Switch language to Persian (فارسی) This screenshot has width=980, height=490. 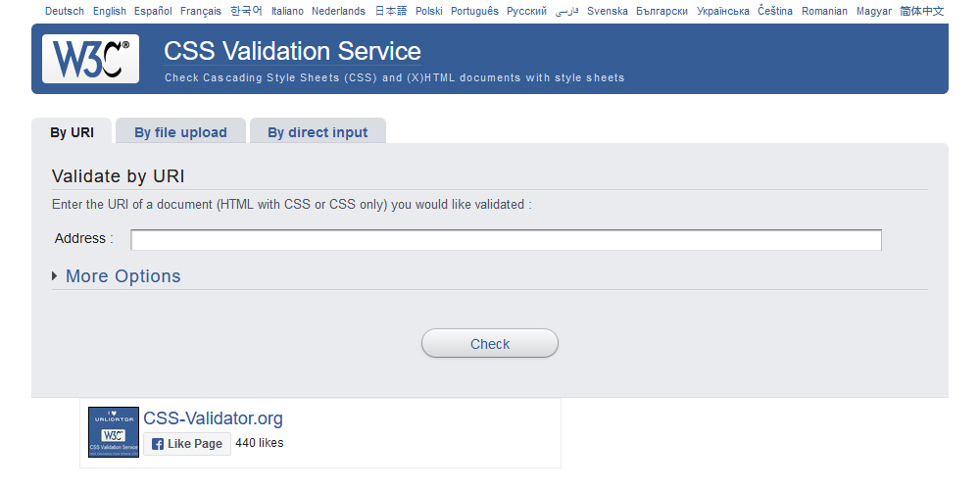[x=566, y=11]
